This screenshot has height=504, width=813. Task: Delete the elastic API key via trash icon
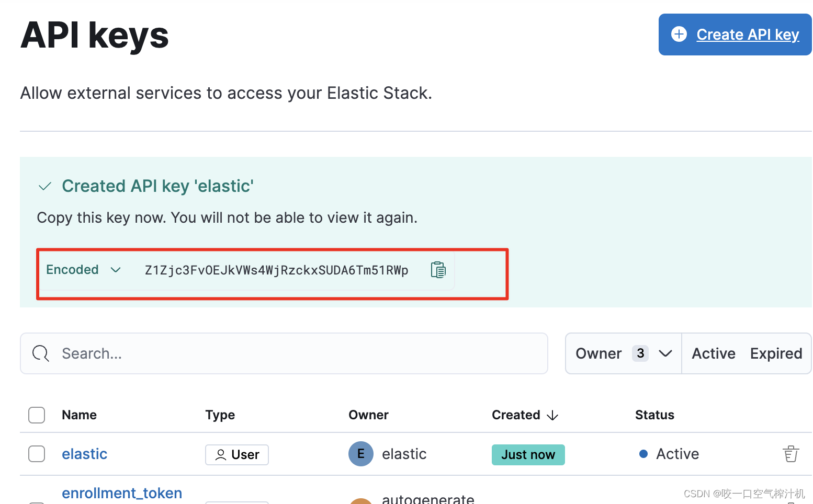pyautogui.click(x=791, y=454)
